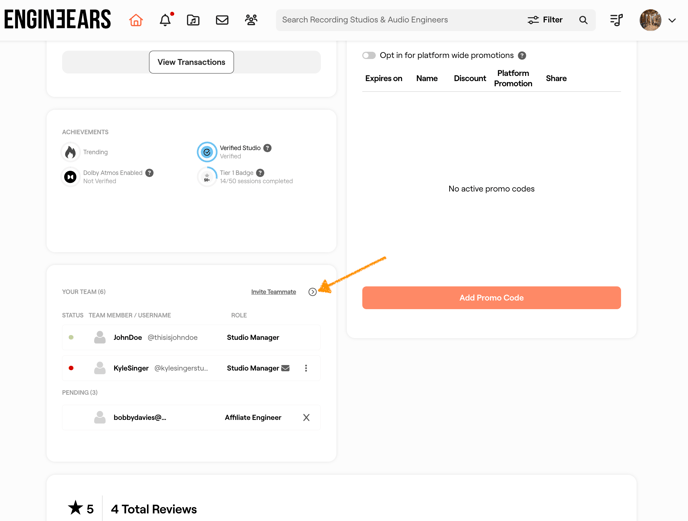Open the community people icon
Viewport: 688px width, 521px height.
[251, 20]
